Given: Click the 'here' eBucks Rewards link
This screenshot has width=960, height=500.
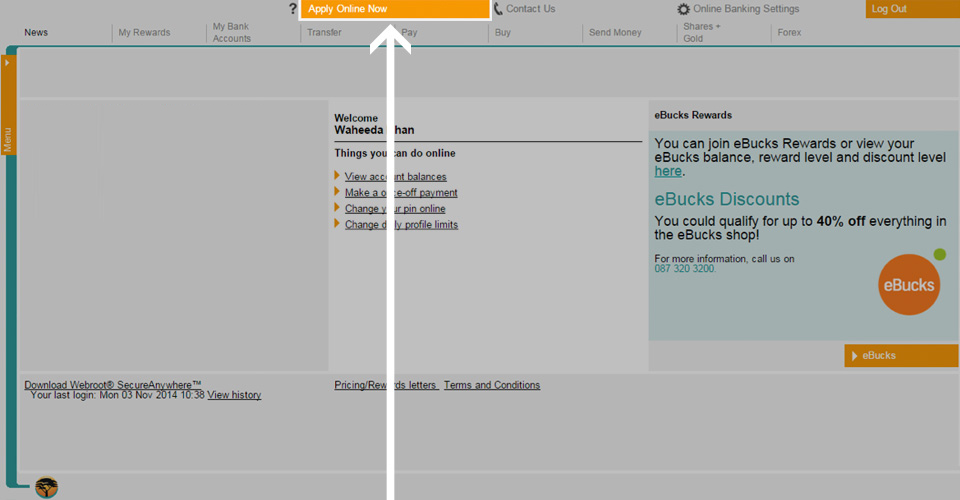Looking at the screenshot, I should coord(668,171).
